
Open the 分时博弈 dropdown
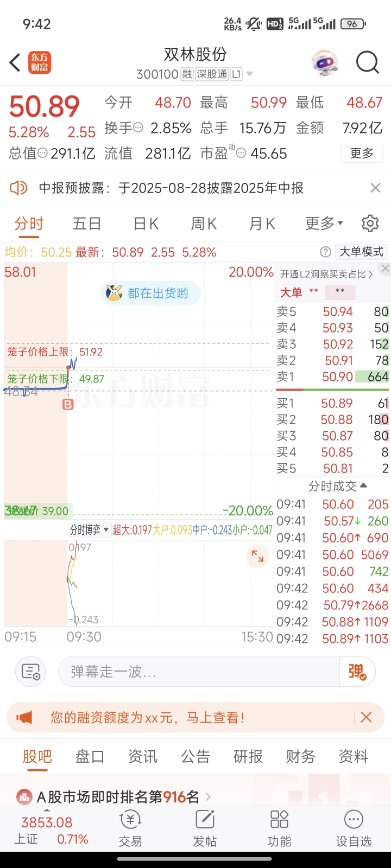point(90,530)
